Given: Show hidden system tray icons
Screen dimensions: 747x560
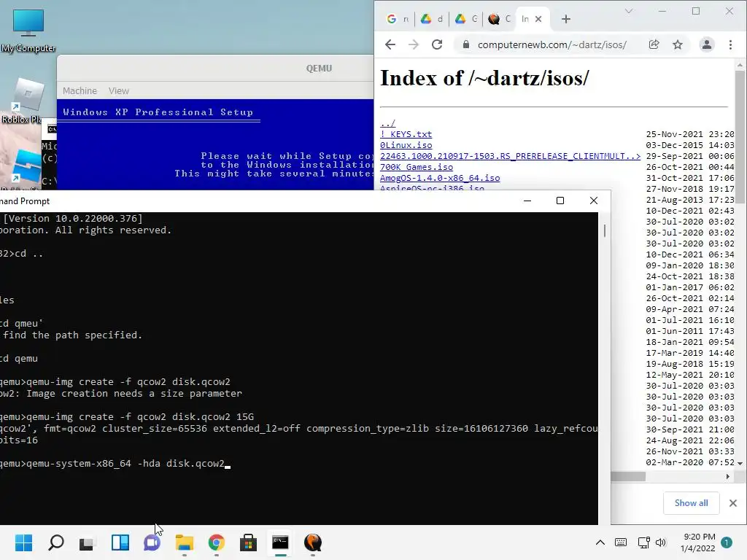Looking at the screenshot, I should pos(600,542).
